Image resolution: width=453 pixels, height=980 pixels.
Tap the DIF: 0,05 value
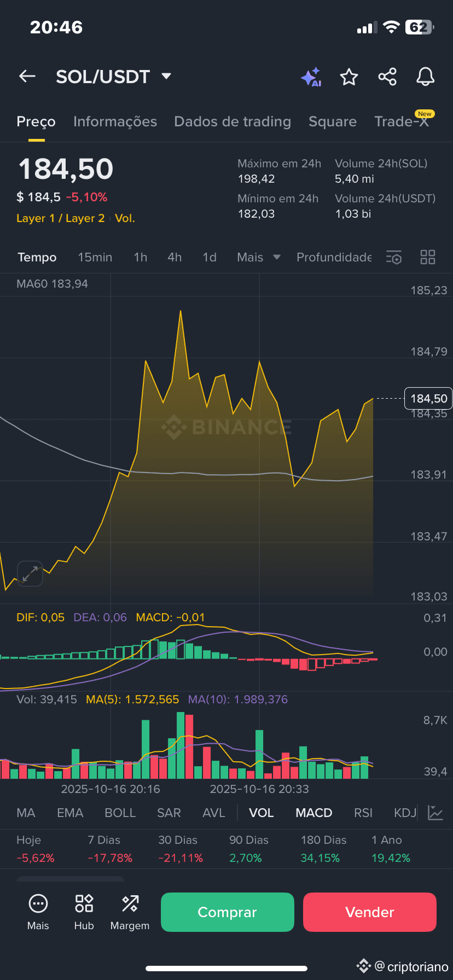point(40,617)
